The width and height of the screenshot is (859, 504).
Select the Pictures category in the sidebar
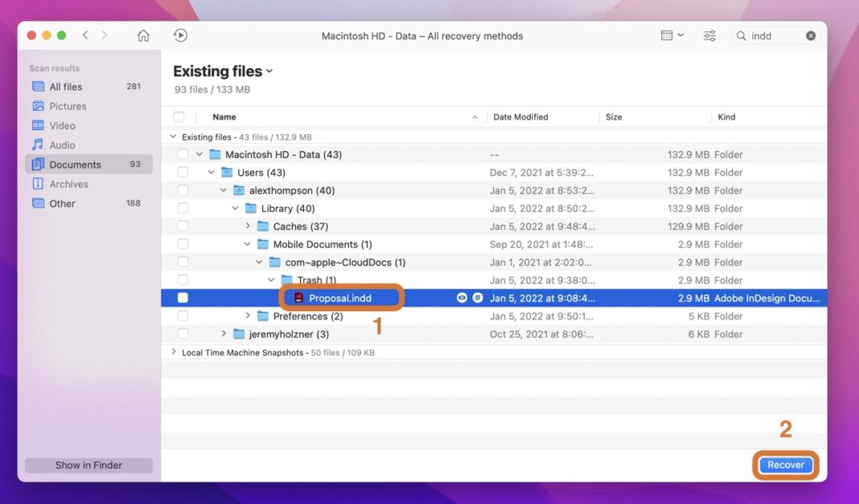point(70,105)
